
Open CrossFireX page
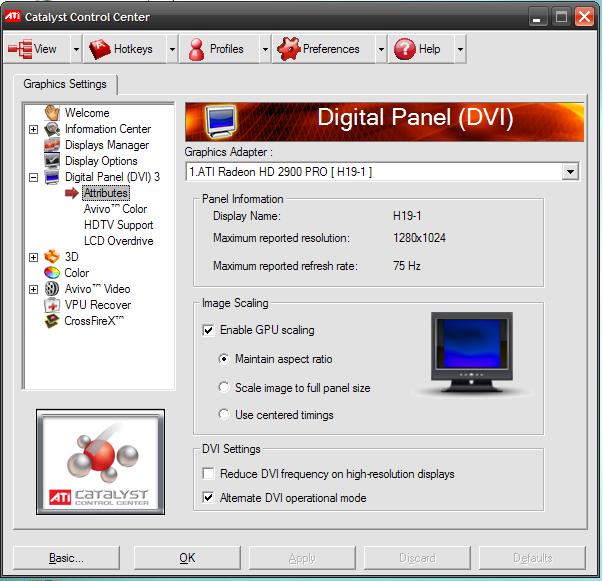click(94, 321)
